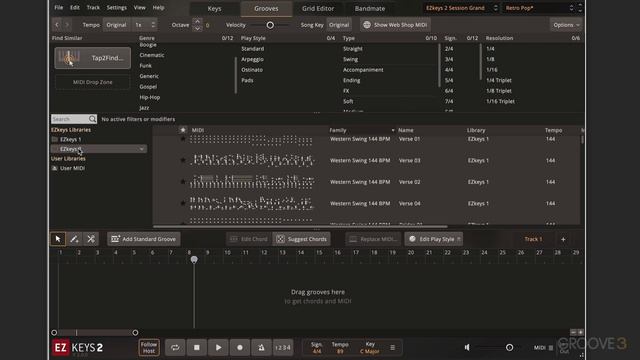Open the EZkeys 2 Session Grand dropdown
640x360 pixels.
[x=461, y=8]
